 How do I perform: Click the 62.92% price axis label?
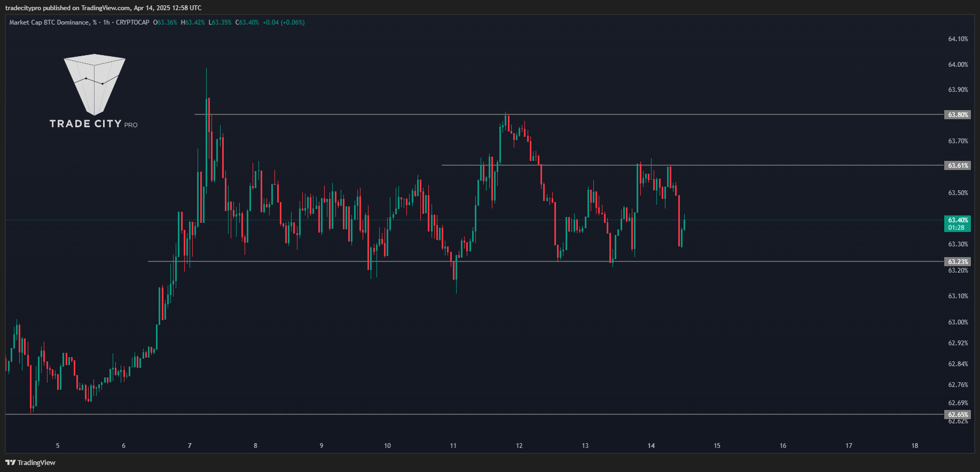pyautogui.click(x=958, y=343)
